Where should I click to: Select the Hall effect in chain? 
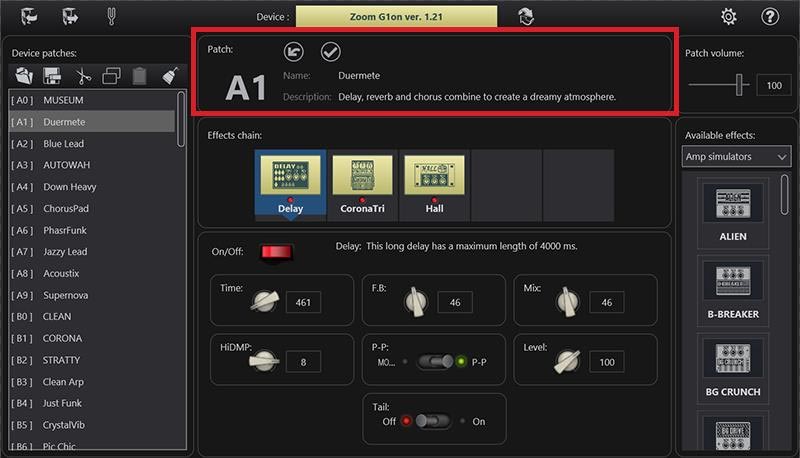[x=435, y=185]
